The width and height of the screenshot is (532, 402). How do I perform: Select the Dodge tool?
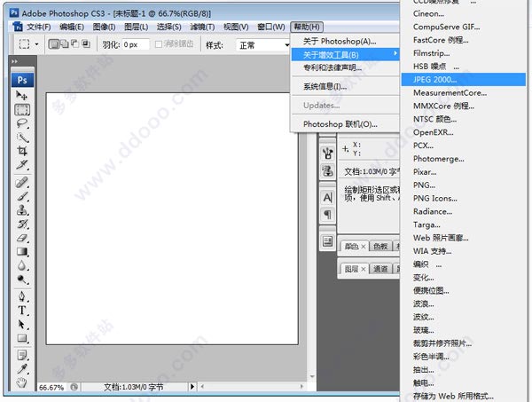point(22,280)
